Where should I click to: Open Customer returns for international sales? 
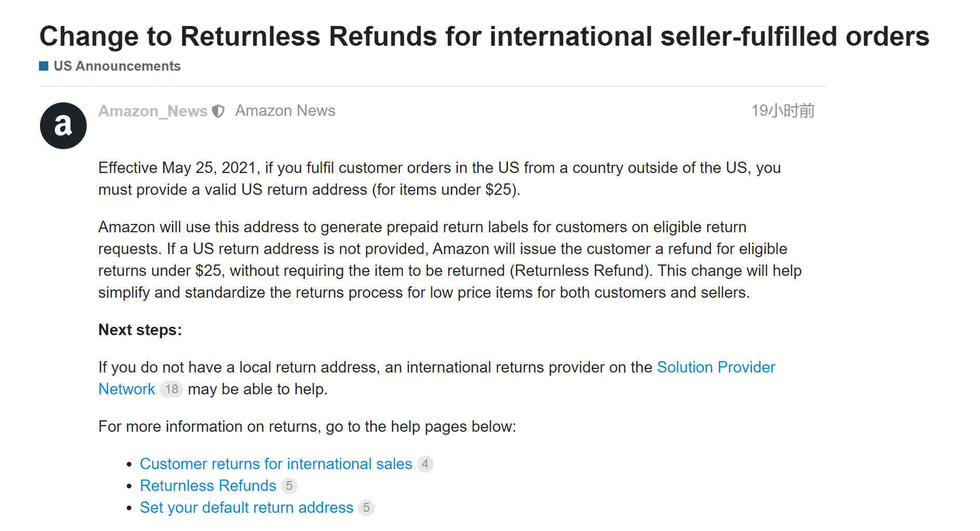(x=276, y=464)
